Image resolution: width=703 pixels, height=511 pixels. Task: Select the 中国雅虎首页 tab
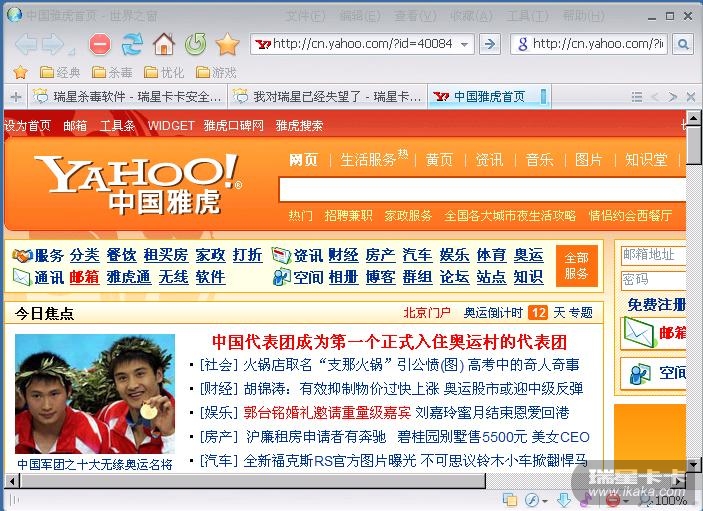click(x=489, y=96)
